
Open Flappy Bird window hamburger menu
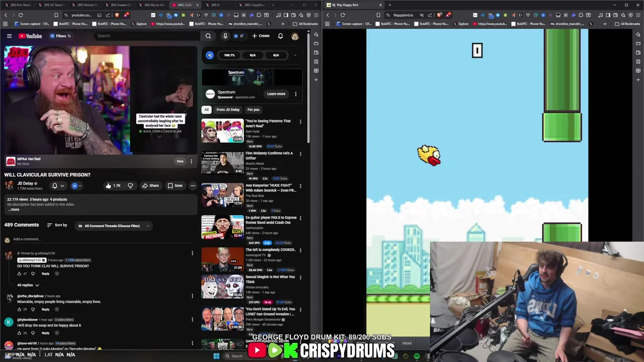(638, 15)
